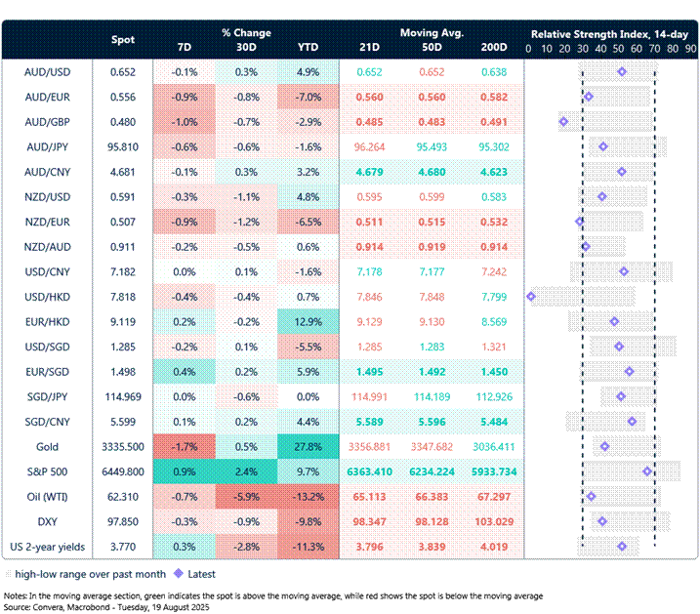Click the EUR/HKD YTD 12.9% cell

click(307, 321)
